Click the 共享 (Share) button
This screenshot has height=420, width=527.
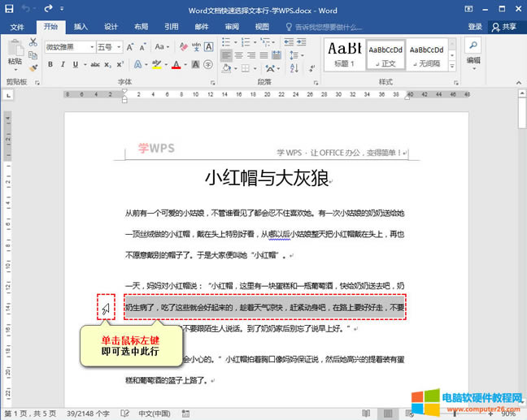pyautogui.click(x=504, y=27)
